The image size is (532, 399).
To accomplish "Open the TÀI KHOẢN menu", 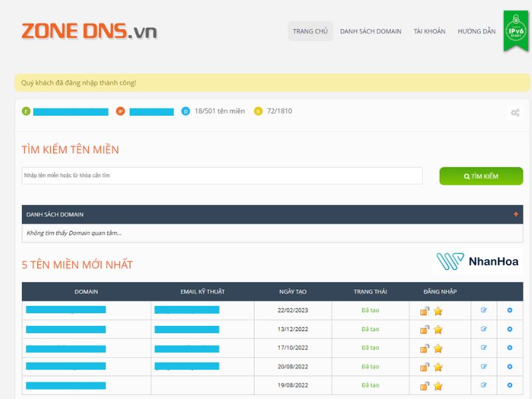I will (430, 31).
